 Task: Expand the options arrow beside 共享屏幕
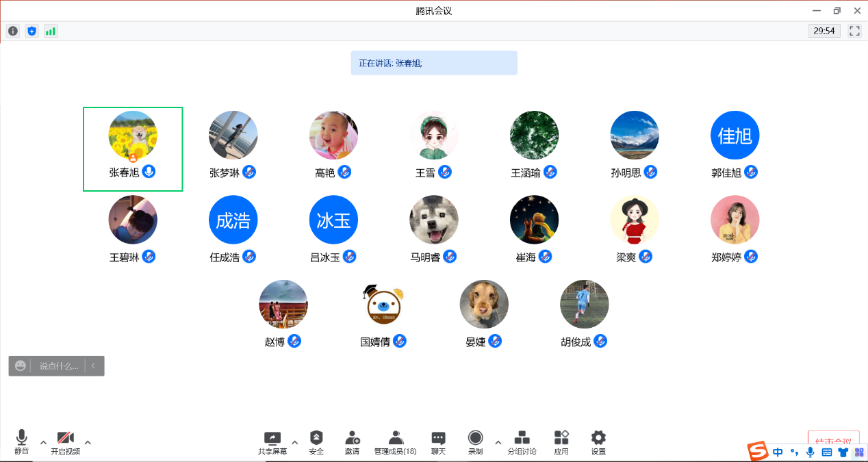point(295,441)
